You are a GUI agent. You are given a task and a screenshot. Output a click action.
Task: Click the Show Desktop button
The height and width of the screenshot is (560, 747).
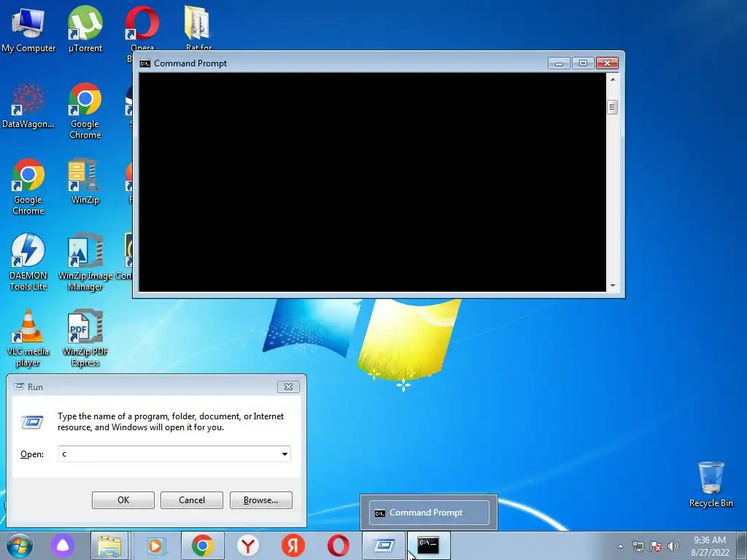(742, 546)
